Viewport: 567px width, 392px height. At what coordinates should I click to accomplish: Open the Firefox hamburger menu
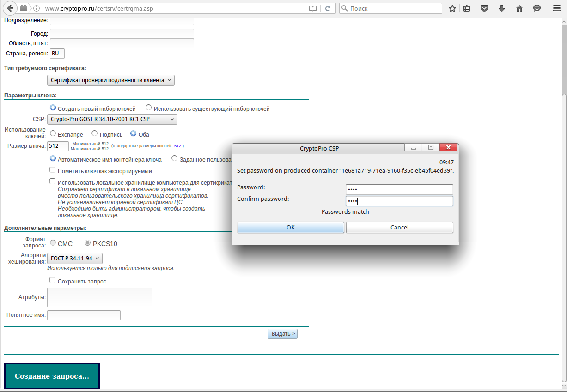coord(556,8)
